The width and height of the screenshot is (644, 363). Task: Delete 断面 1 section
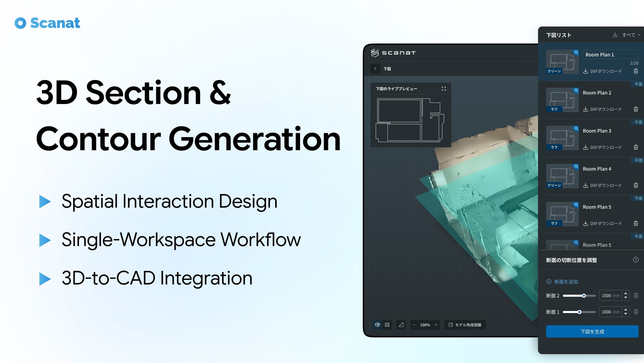point(636,312)
